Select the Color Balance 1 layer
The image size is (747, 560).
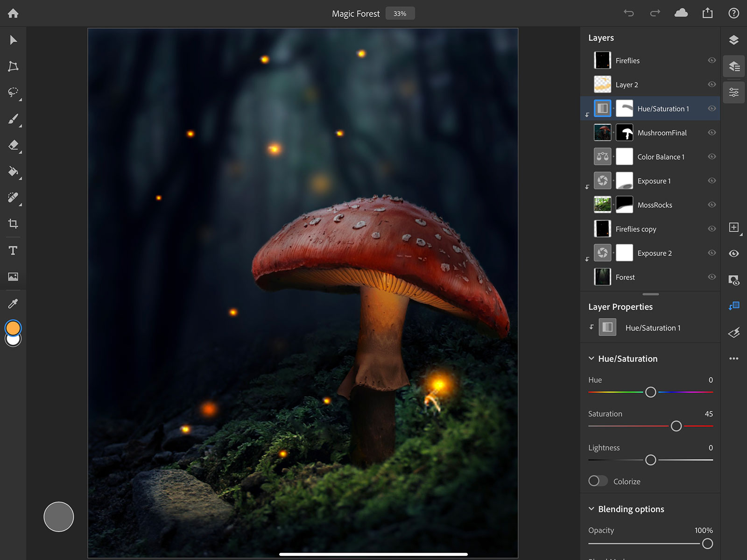click(660, 157)
